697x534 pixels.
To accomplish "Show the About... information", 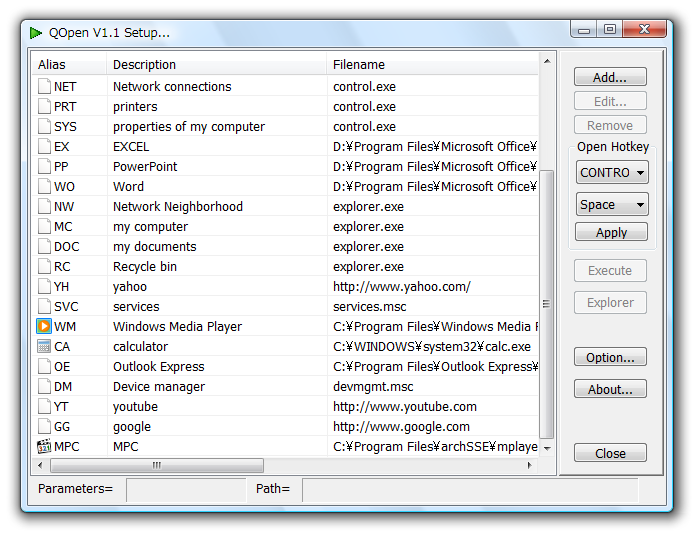I will point(610,390).
